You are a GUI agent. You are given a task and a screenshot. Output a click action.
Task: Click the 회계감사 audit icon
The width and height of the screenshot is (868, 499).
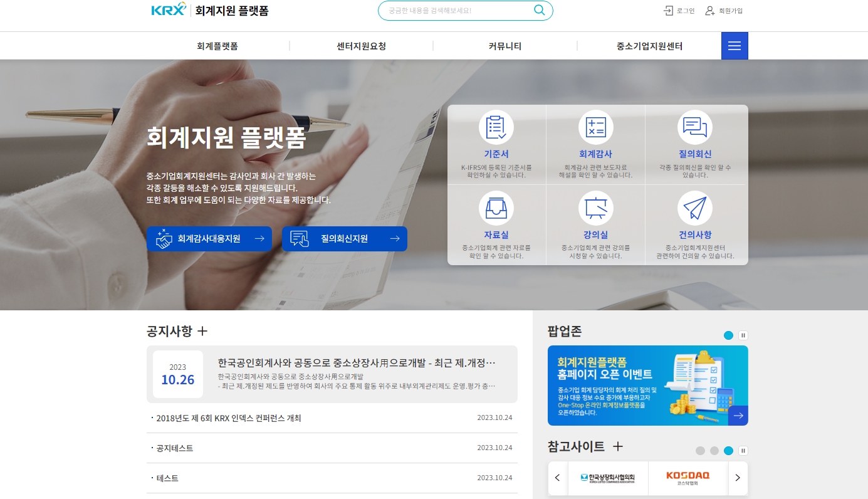coord(595,127)
